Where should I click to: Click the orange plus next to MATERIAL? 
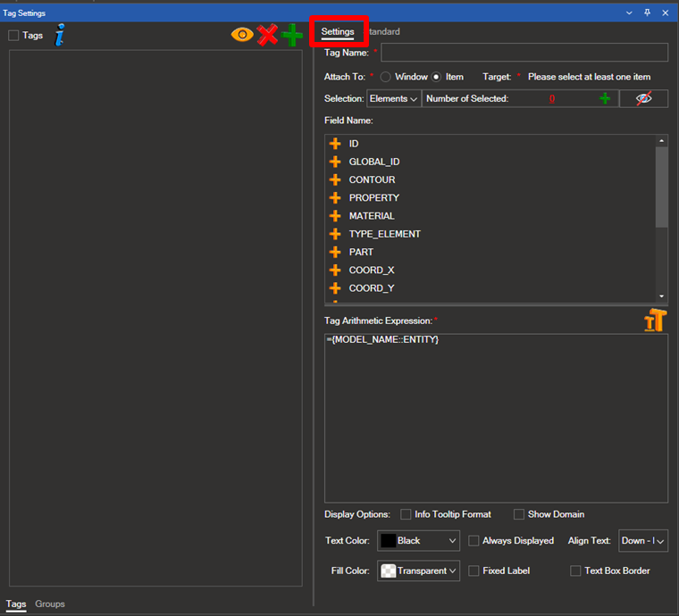click(x=335, y=216)
